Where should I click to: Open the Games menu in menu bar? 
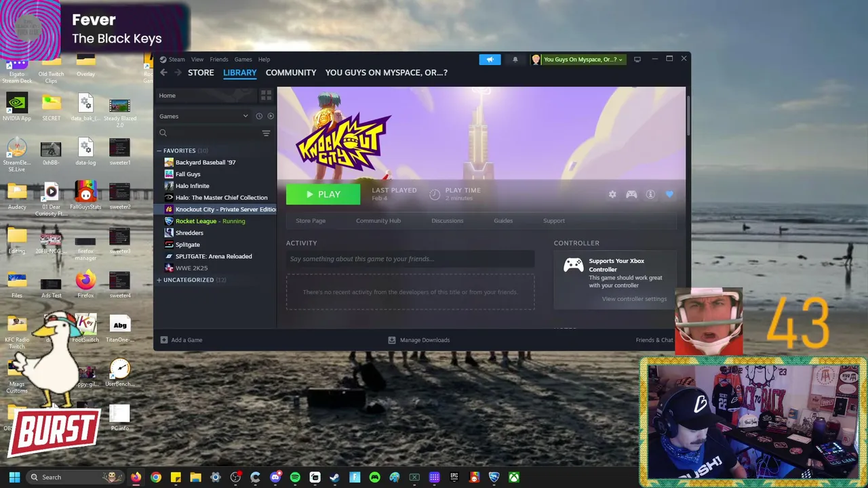point(243,60)
